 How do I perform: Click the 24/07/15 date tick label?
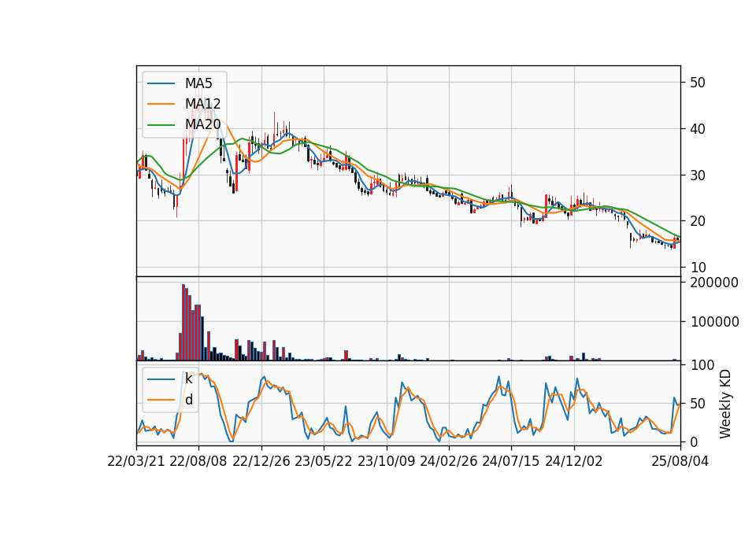511,462
